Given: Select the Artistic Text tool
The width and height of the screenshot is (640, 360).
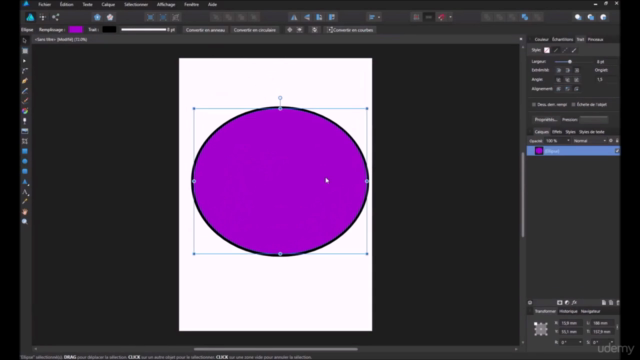Looking at the screenshot, I should point(24,192).
